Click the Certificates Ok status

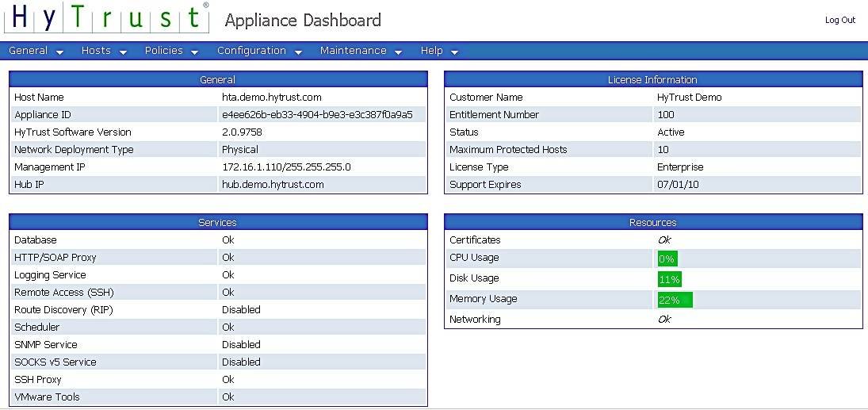664,240
